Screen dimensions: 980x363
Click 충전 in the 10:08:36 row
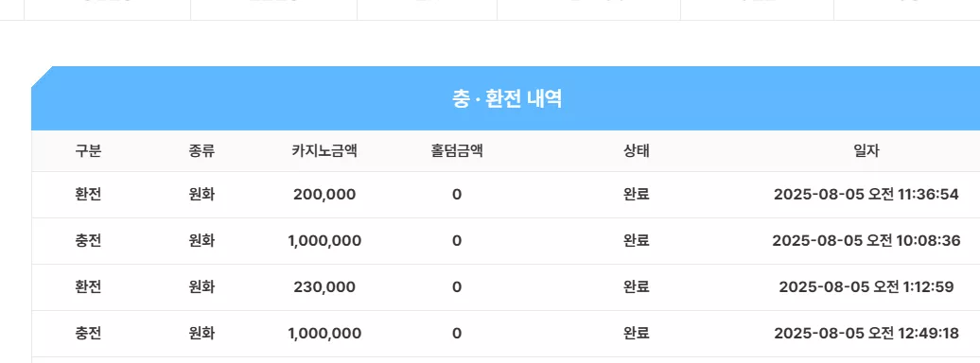tap(88, 240)
